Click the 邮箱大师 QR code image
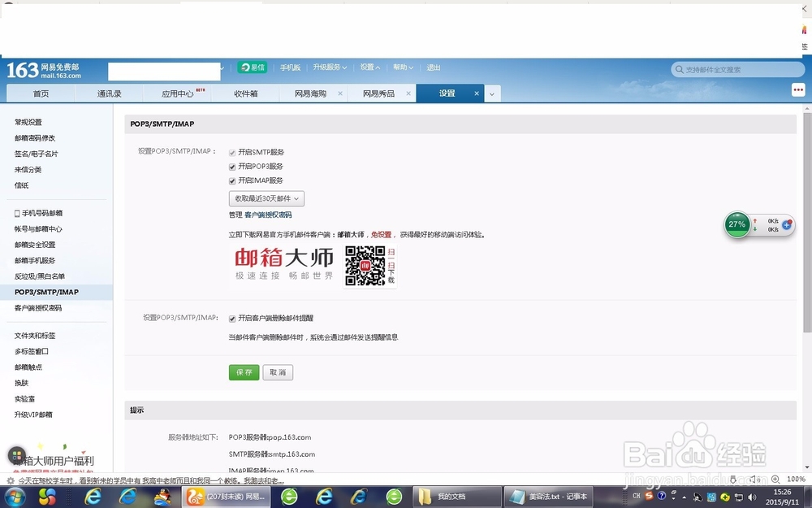812x508 pixels. pyautogui.click(x=365, y=266)
